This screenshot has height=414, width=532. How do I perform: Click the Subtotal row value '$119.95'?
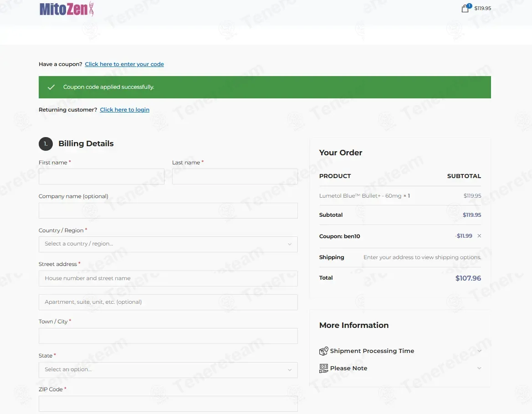(x=471, y=215)
